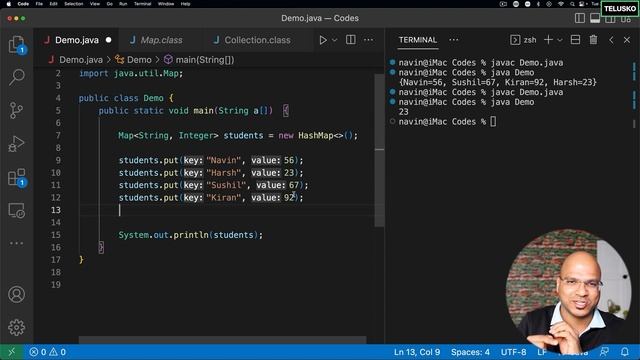
Task: Open the File menu
Action: point(39,4)
